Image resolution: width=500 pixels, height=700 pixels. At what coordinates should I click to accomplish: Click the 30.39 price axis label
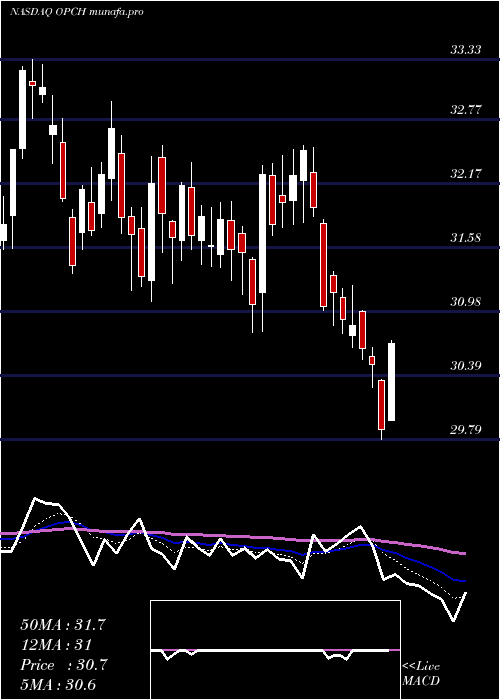465,366
